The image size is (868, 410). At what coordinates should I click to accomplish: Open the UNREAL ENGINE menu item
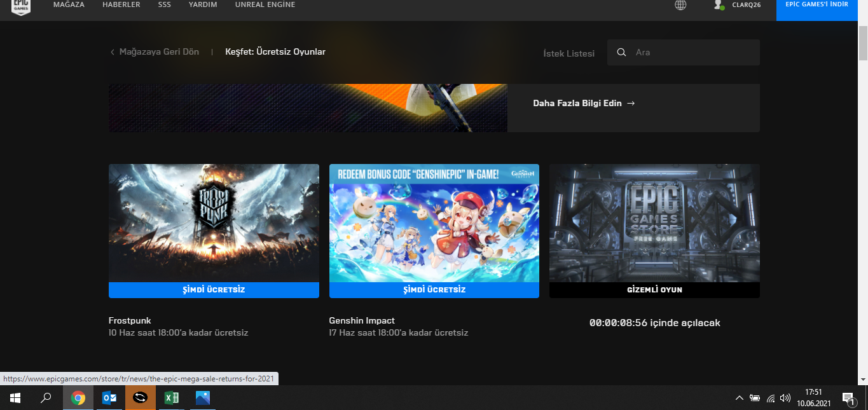click(265, 4)
